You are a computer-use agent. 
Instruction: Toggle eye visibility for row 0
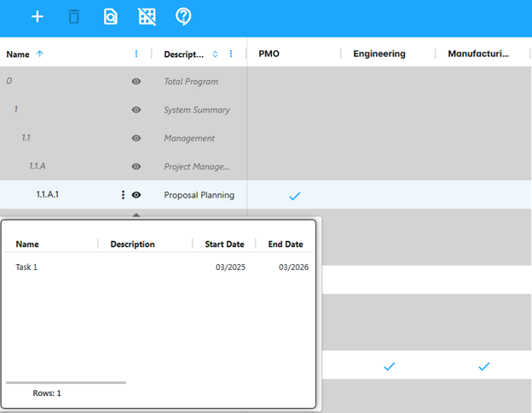[136, 81]
